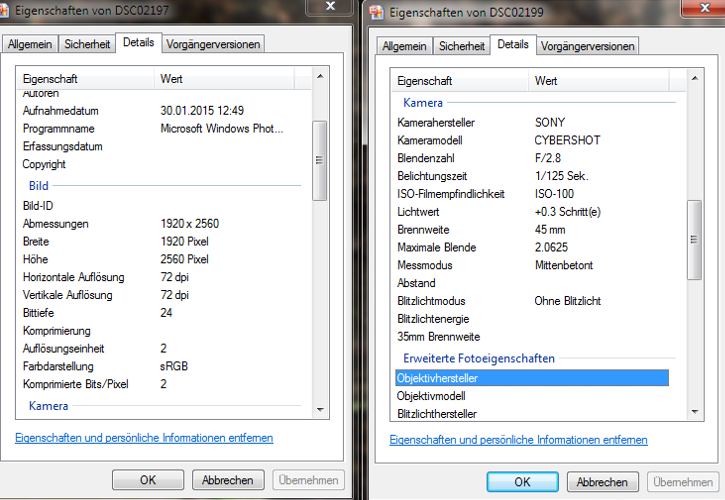
Task: Open Allgemein tab in DSC02199 window
Action: [x=405, y=46]
